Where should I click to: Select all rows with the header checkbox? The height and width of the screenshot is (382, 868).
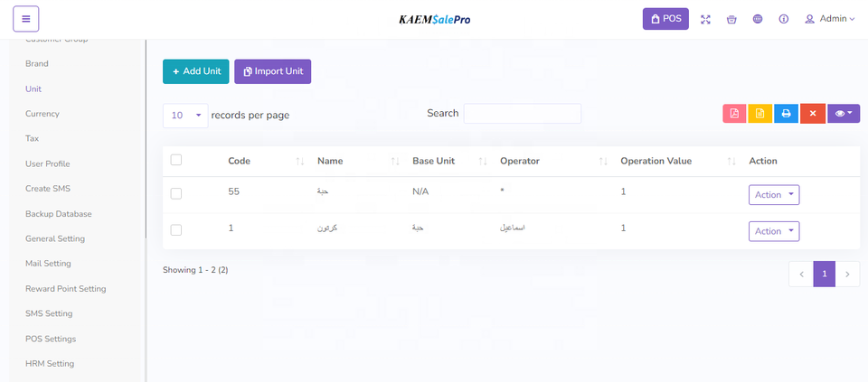pyautogui.click(x=176, y=160)
